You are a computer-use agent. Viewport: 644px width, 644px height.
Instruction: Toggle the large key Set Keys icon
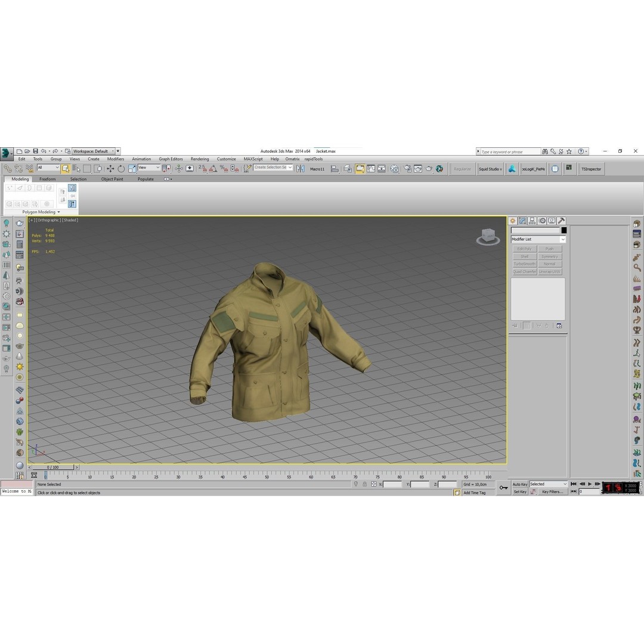point(503,488)
